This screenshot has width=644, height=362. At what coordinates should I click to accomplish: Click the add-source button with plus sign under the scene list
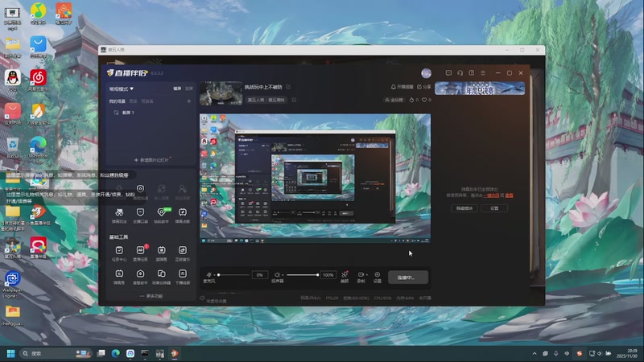(151, 159)
